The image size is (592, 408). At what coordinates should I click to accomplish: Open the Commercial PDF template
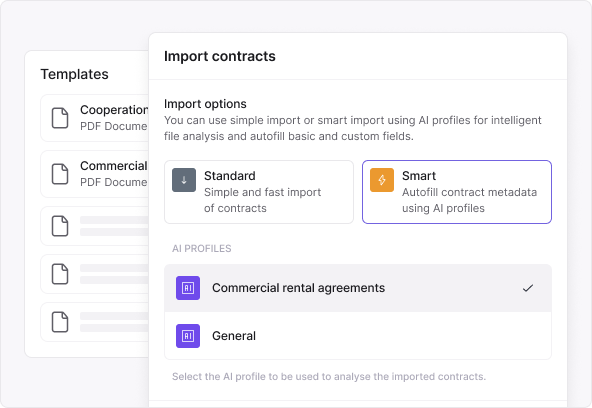pyautogui.click(x=94, y=174)
